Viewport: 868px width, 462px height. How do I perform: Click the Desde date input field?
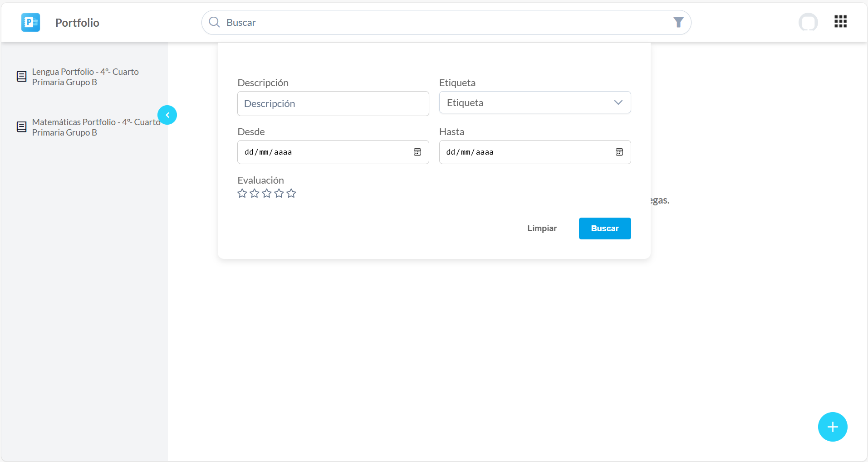322,152
